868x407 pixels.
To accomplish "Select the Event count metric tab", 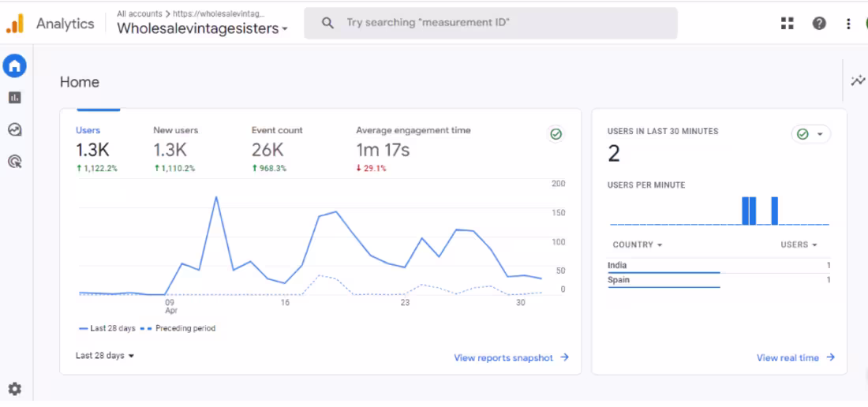I will click(x=277, y=149).
